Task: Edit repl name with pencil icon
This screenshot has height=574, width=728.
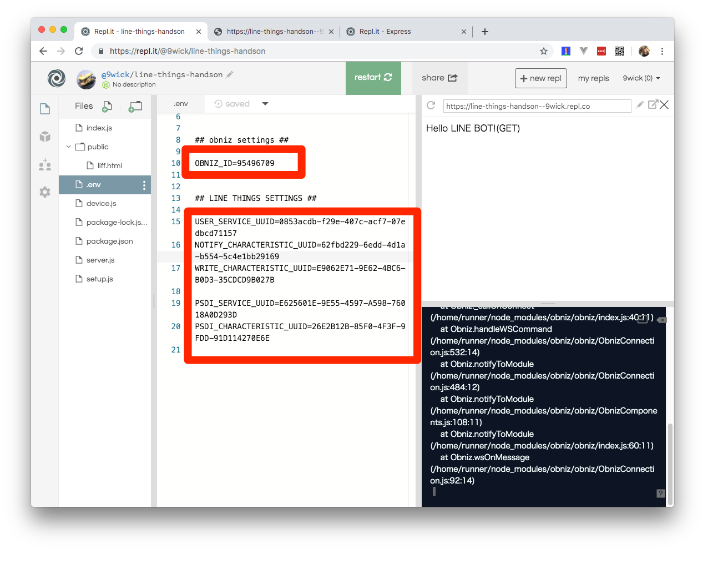Action: [x=230, y=74]
